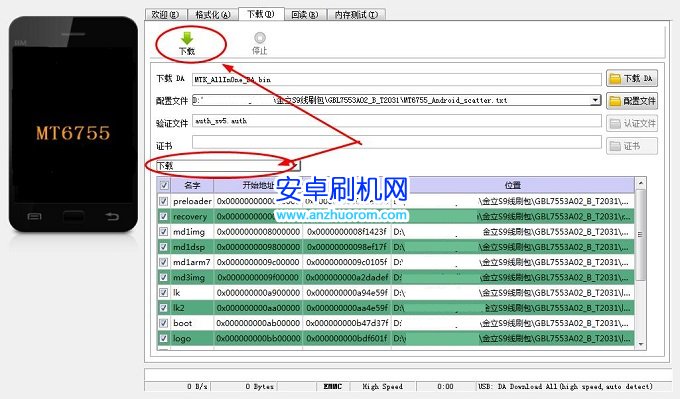Toggle the md1dsp checkbox

(163, 247)
